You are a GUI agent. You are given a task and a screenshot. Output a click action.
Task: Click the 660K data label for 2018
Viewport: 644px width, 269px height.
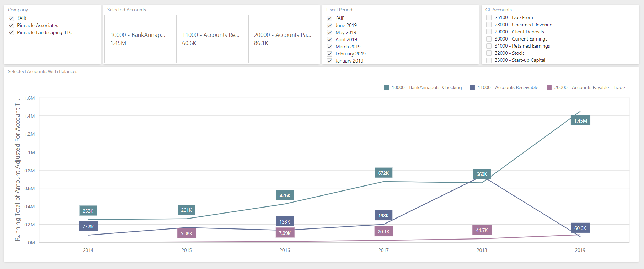(x=482, y=174)
